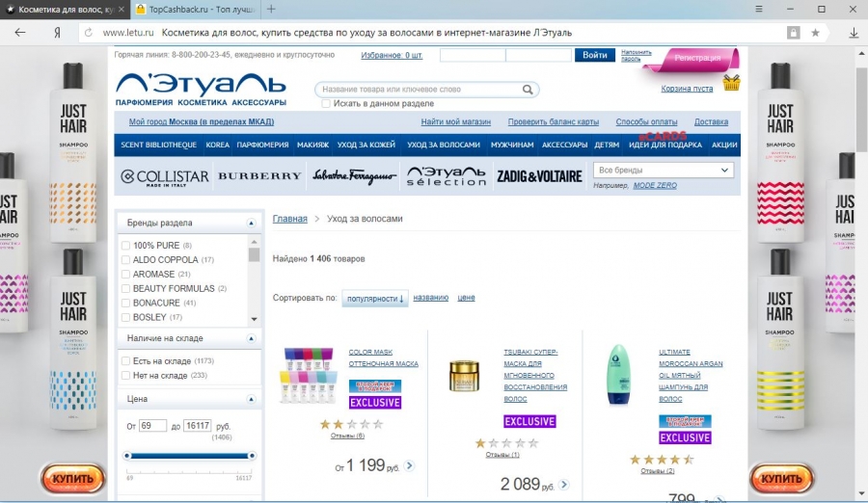The image size is (868, 503).
Task: Open the Л'Этуаль sélection brand logo
Action: [447, 176]
